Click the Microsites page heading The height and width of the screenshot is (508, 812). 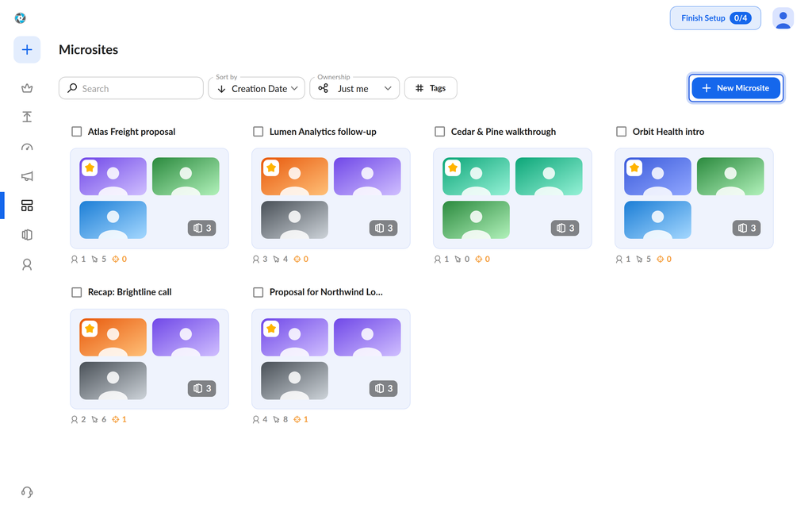(89, 50)
